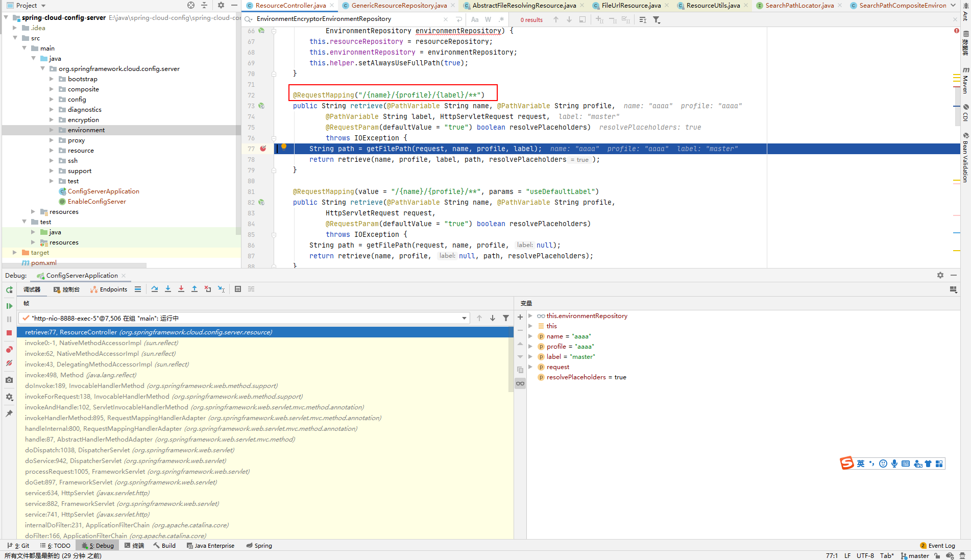Click the Resume Program icon in debugger
The width and height of the screenshot is (971, 560).
coord(9,306)
